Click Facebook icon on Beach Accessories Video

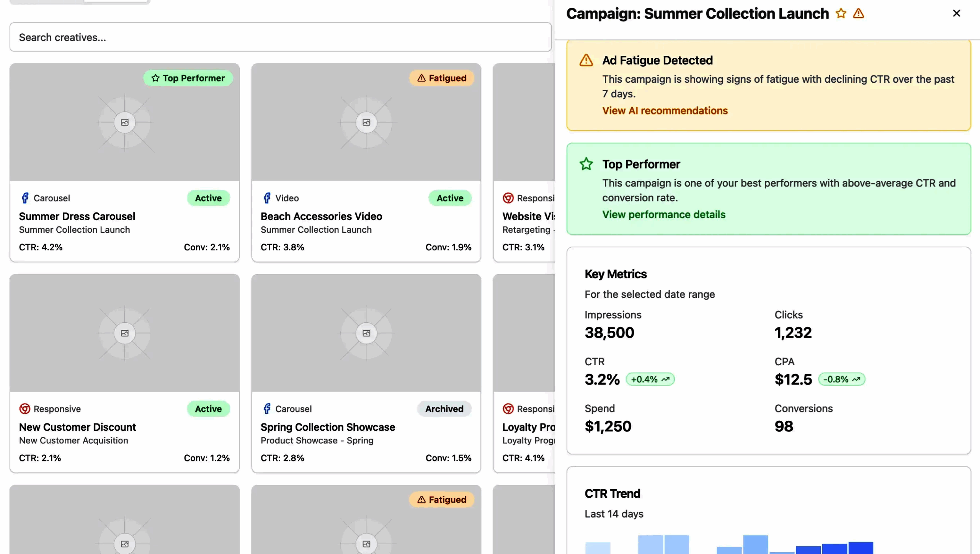point(267,198)
